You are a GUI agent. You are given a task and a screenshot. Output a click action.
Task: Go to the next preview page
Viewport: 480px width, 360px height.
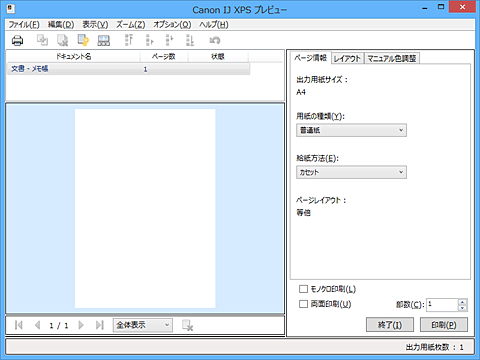tap(81, 325)
